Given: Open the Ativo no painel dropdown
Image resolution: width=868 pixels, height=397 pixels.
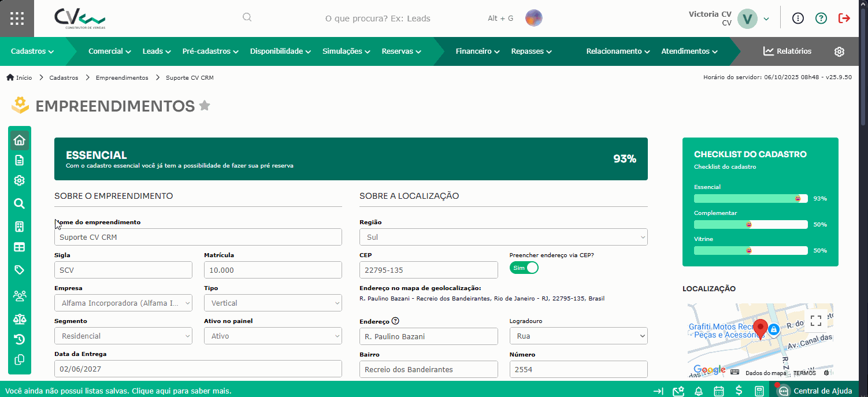Looking at the screenshot, I should click(x=273, y=336).
